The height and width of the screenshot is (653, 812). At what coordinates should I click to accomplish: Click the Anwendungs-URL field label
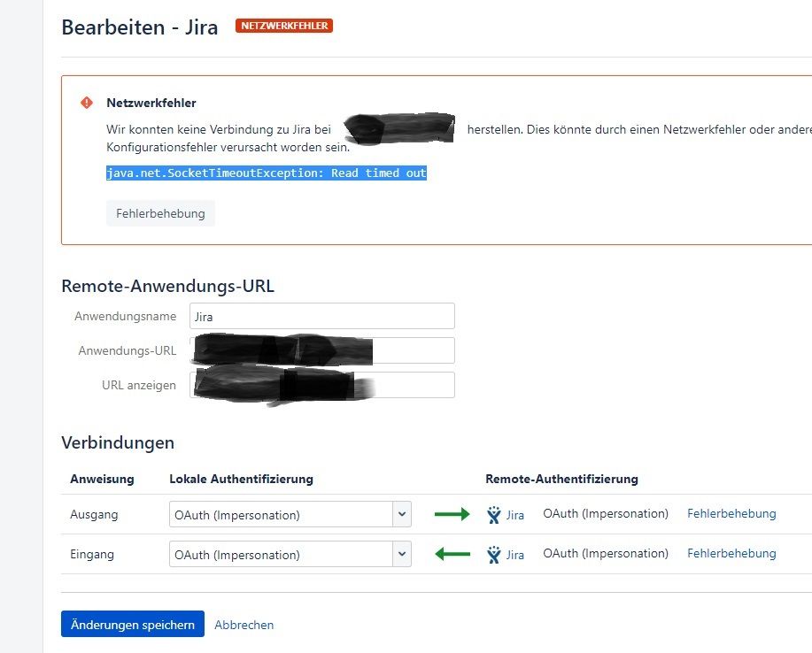128,350
